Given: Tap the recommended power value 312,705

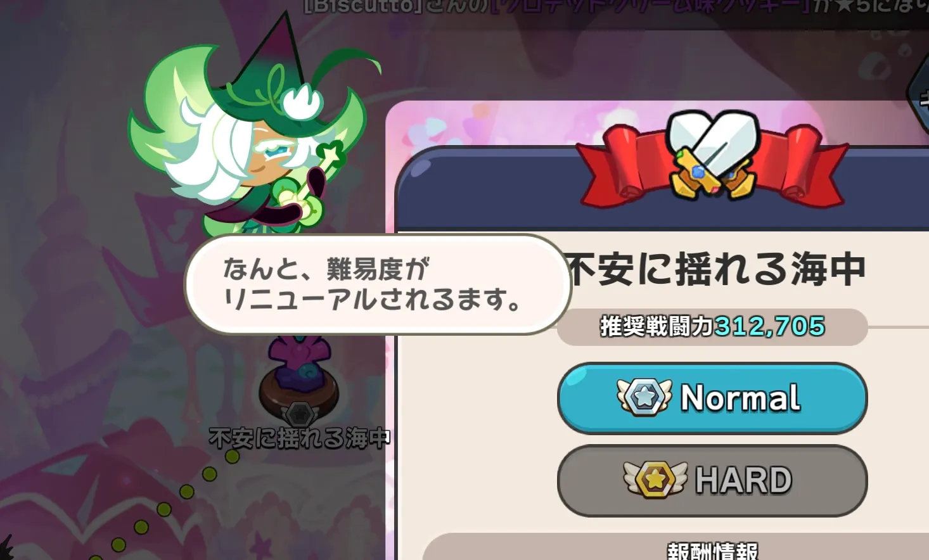Looking at the screenshot, I should tap(770, 327).
